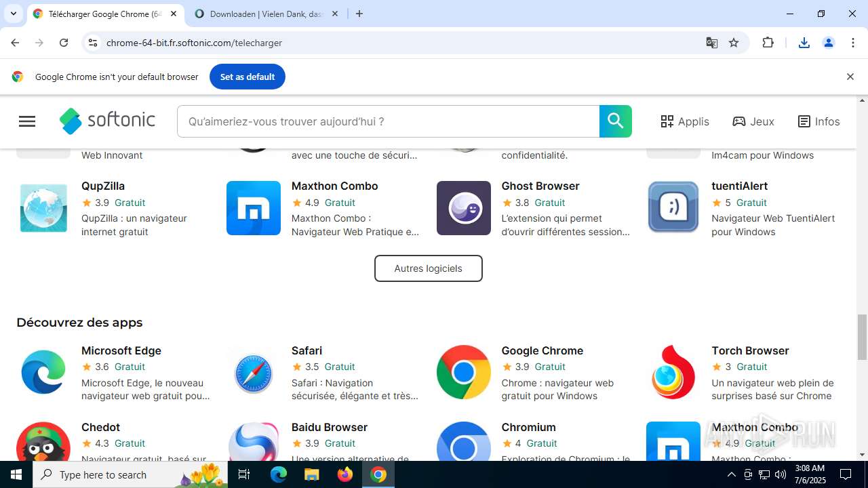This screenshot has width=868, height=488.
Task: Open Task View on taskbar
Action: pos(245,474)
